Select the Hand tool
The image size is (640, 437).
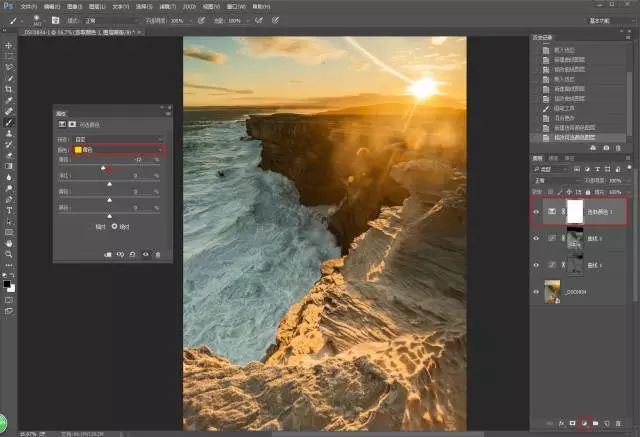9,243
